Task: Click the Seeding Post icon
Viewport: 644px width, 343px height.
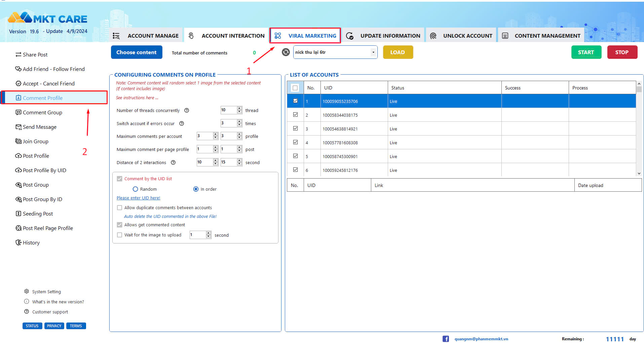Action: click(x=18, y=214)
